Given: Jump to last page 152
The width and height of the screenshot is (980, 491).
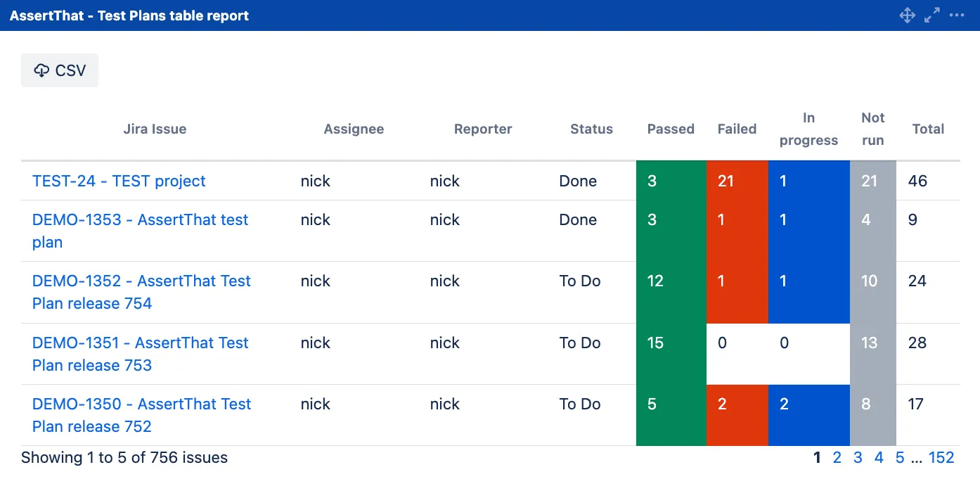Looking at the screenshot, I should (x=941, y=458).
